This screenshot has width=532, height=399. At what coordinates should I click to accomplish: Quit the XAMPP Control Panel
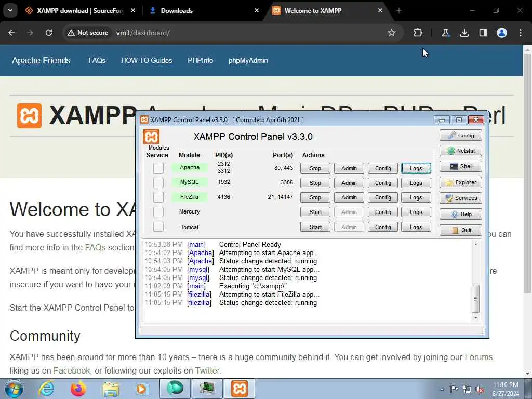click(x=460, y=230)
